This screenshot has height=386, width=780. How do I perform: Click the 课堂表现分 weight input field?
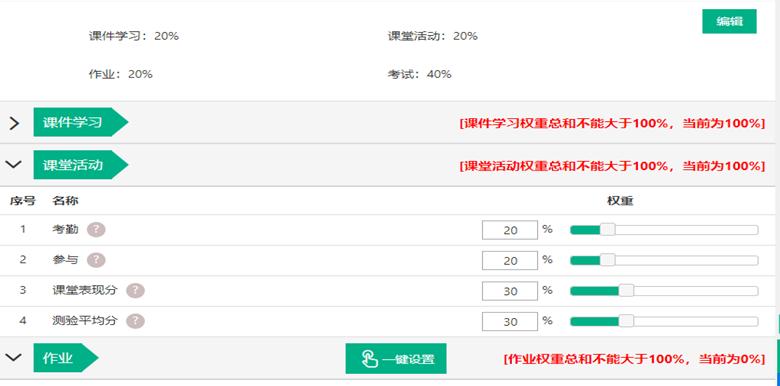(x=510, y=291)
